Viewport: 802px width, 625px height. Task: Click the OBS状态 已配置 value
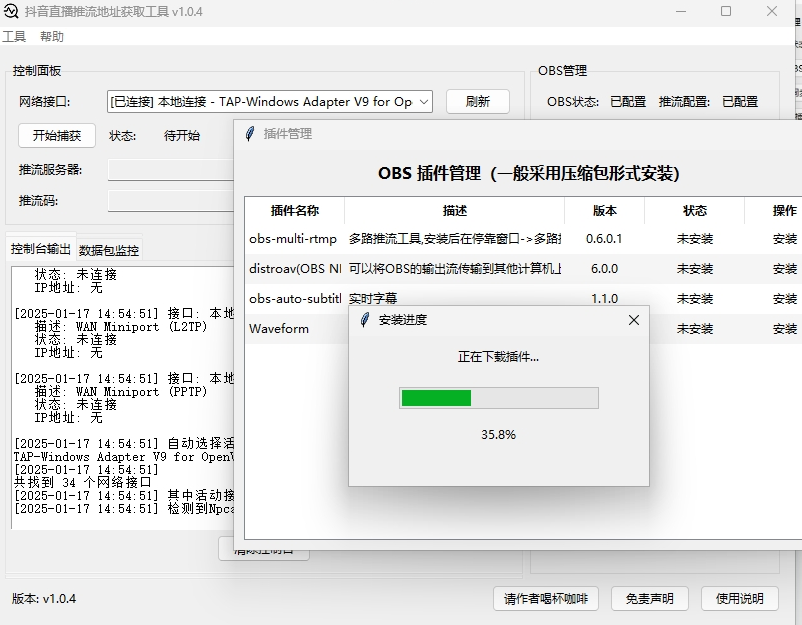628,102
